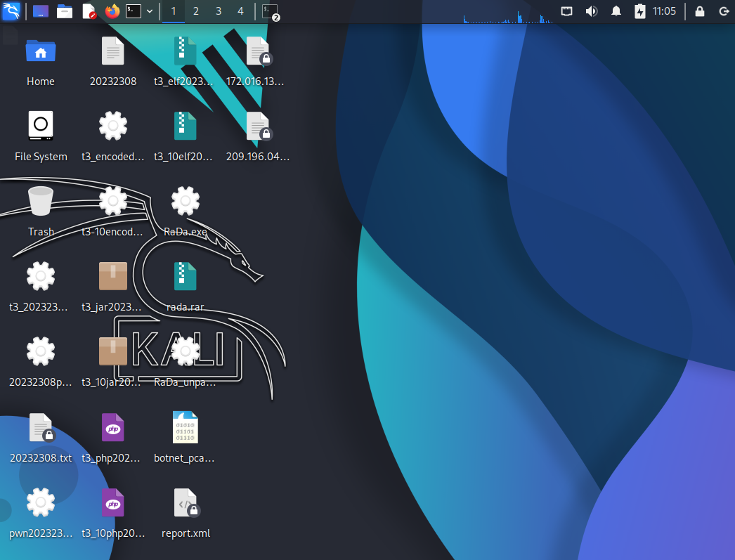Launch the text editor panel icon
Viewport: 735px width, 560px height.
89,11
